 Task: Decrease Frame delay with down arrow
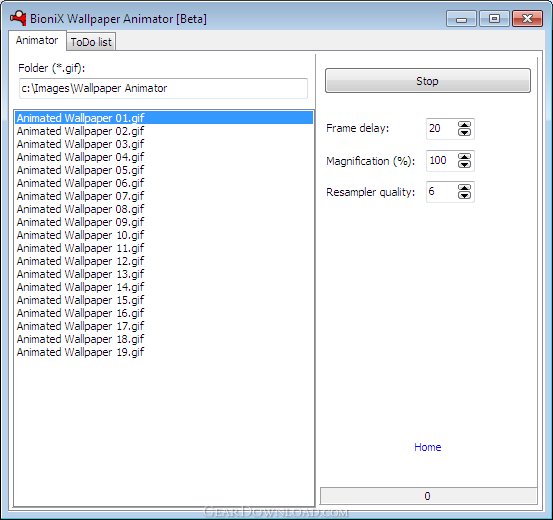click(464, 132)
